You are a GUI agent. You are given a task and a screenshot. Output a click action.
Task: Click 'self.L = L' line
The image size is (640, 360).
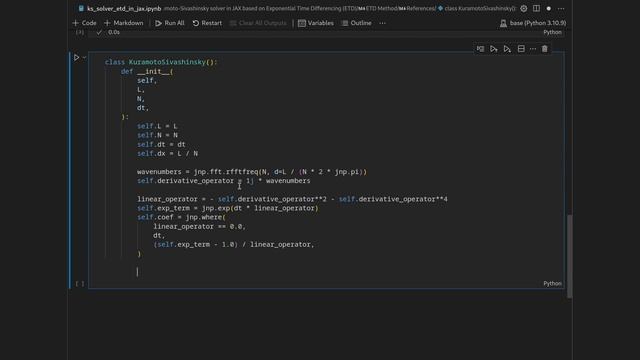click(x=157, y=126)
